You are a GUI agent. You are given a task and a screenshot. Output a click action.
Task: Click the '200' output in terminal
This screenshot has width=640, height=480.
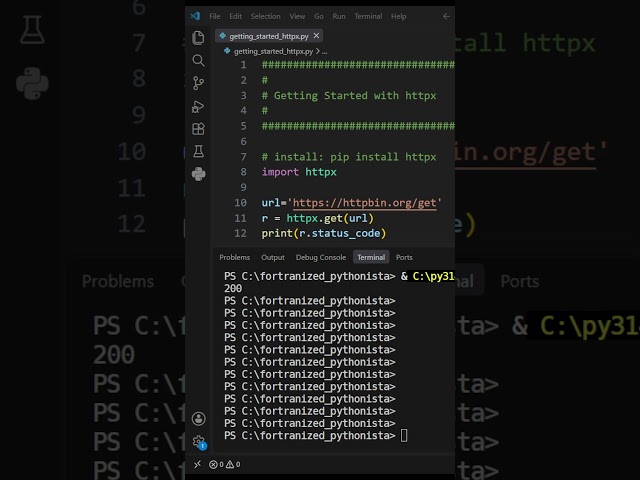click(x=233, y=289)
